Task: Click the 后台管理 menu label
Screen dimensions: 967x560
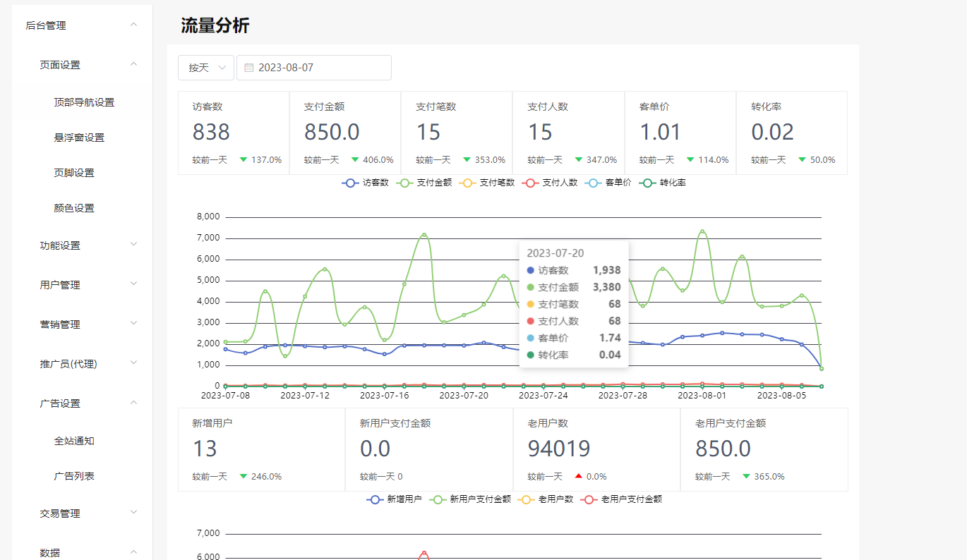Action: [x=46, y=25]
